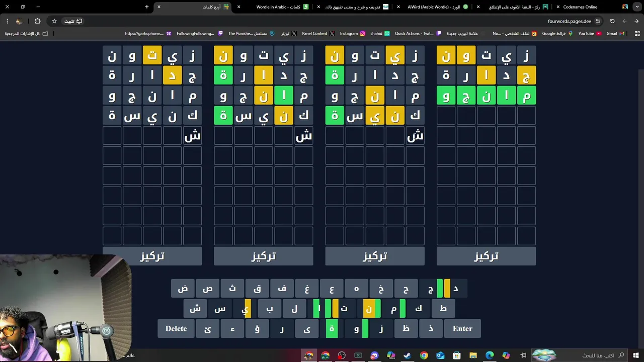Open the Instagram bookmark
The image size is (644, 362).
point(352,33)
